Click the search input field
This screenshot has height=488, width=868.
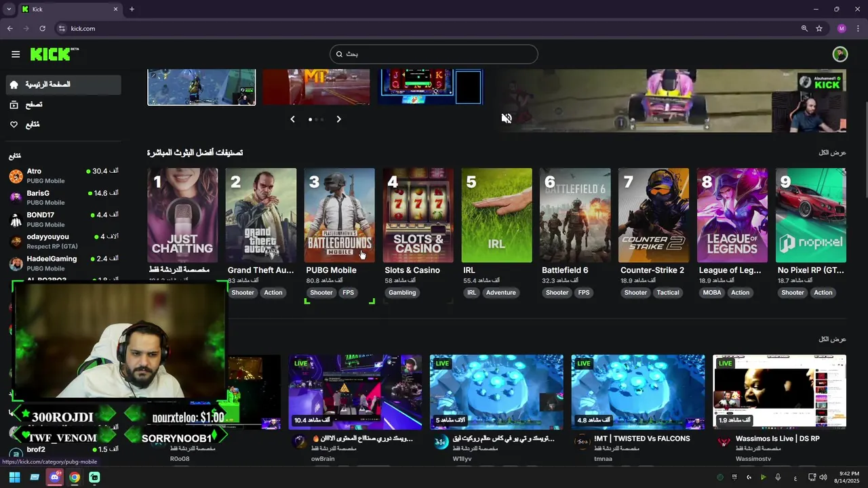434,54
